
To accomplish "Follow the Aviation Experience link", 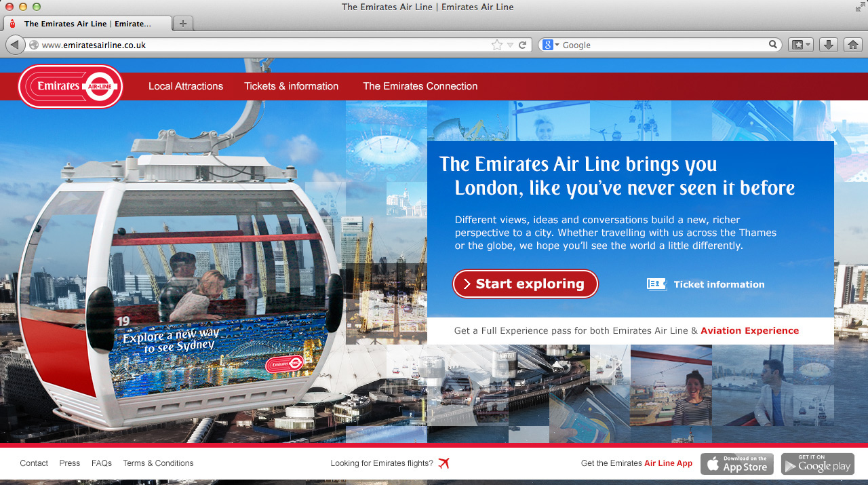I will [749, 331].
